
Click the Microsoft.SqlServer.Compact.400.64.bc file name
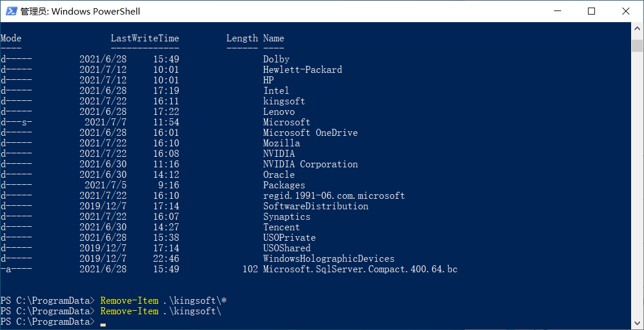coord(360,269)
